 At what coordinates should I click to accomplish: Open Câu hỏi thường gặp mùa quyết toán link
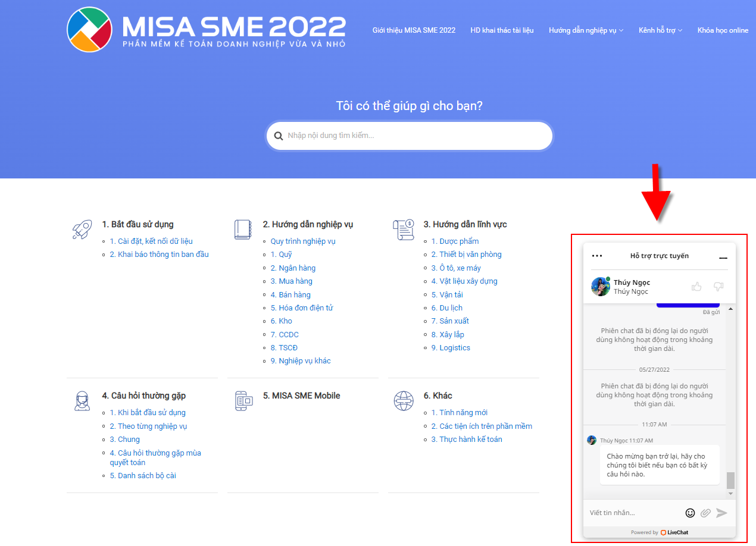(155, 458)
